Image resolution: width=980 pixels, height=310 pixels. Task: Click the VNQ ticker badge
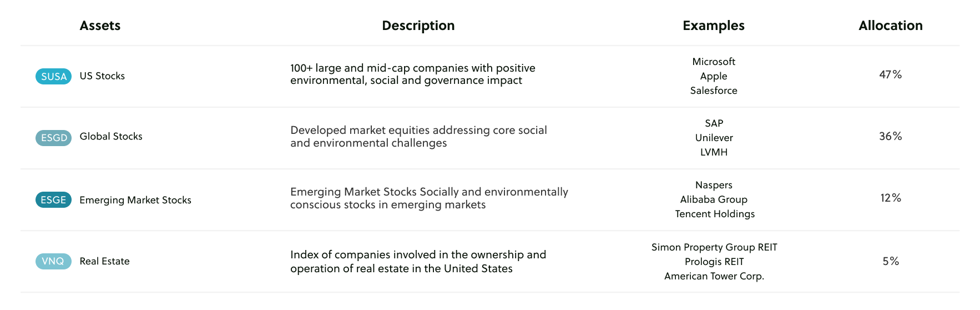click(x=53, y=261)
